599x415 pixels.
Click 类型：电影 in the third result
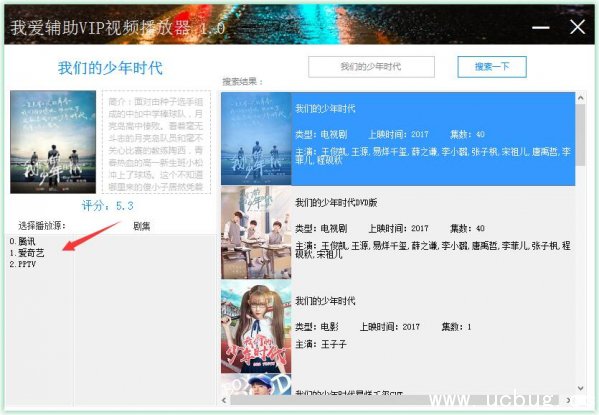[x=317, y=327]
